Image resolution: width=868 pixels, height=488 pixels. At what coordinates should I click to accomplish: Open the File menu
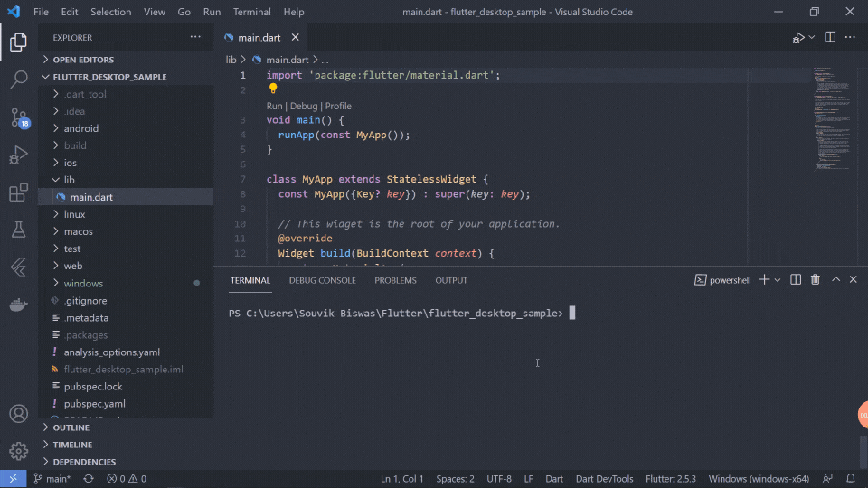coord(41,12)
